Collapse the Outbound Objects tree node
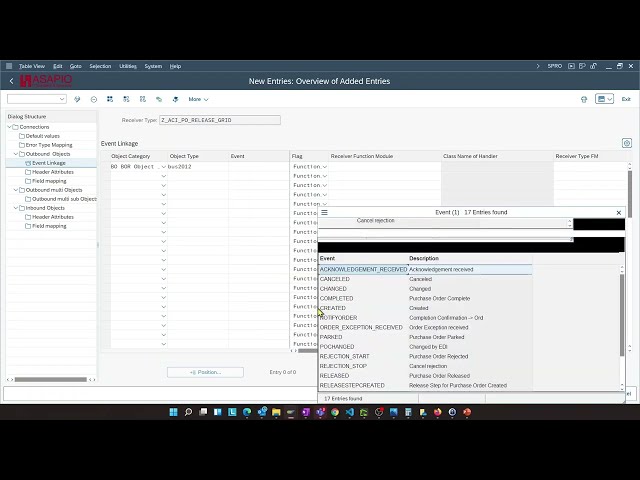Image resolution: width=640 pixels, height=480 pixels. tap(16, 154)
